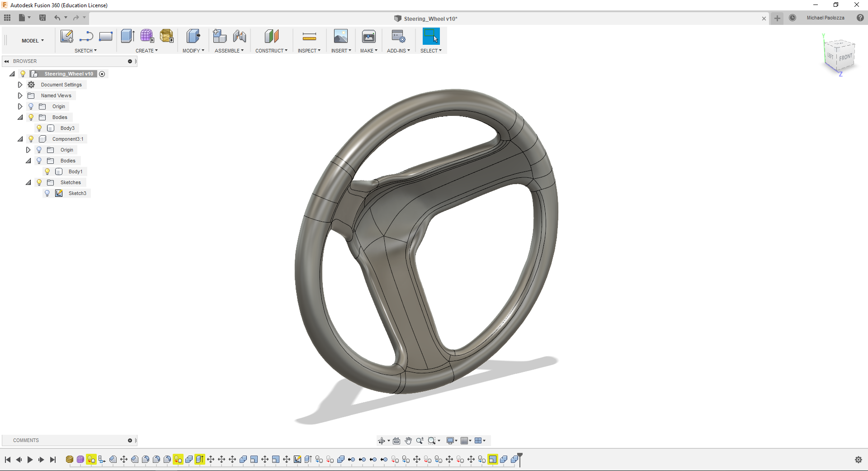Viewport: 868px width, 471px height.
Task: Open the MODIFY menu
Action: point(193,51)
